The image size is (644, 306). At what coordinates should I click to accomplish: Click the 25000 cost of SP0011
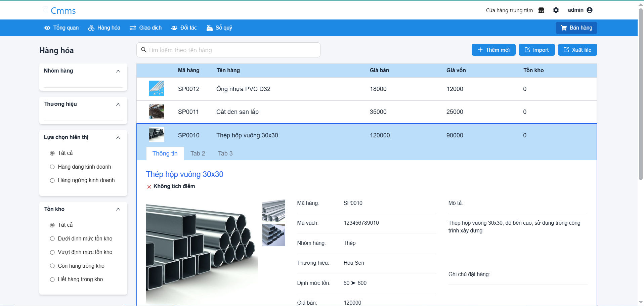point(455,112)
